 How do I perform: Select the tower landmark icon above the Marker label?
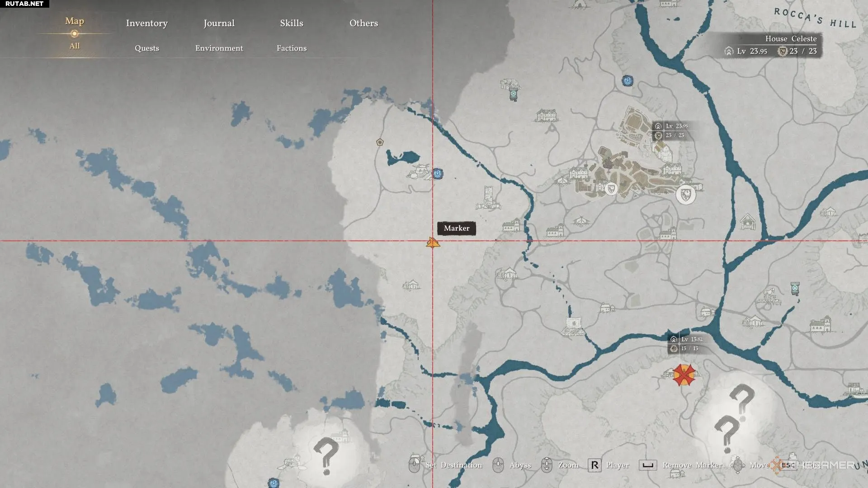(x=488, y=197)
